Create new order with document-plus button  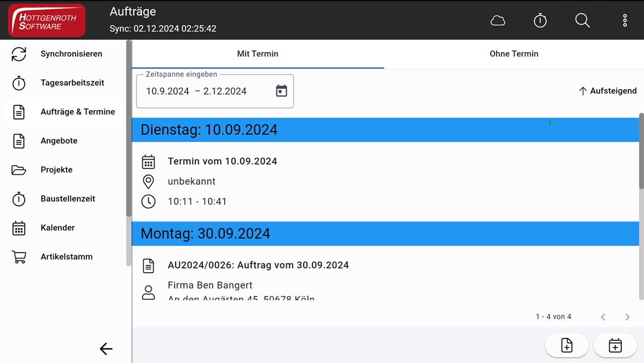[567, 345]
